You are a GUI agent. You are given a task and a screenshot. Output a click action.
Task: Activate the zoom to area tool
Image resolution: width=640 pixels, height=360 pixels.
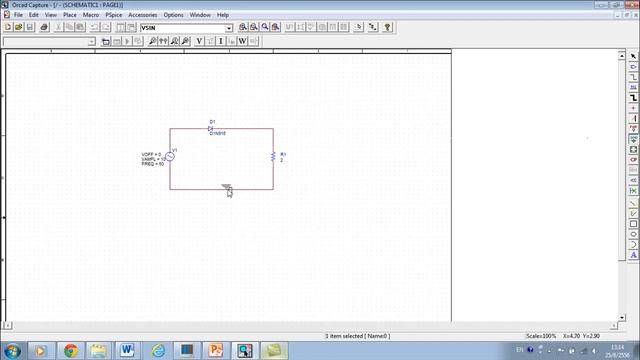click(265, 27)
